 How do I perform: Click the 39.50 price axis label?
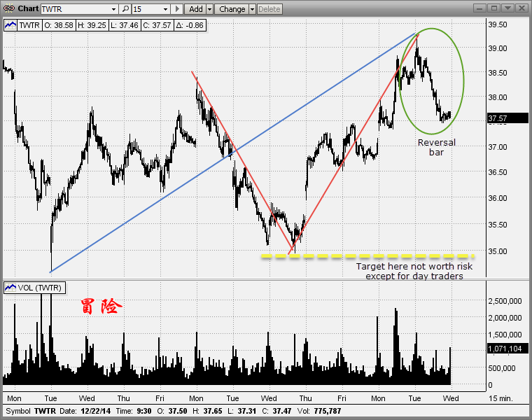click(x=498, y=24)
